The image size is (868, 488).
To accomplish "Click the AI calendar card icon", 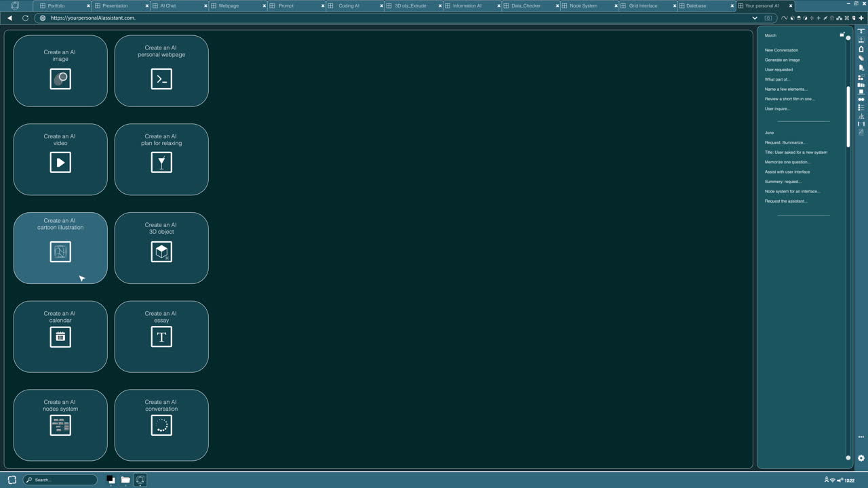I will click(x=60, y=337).
